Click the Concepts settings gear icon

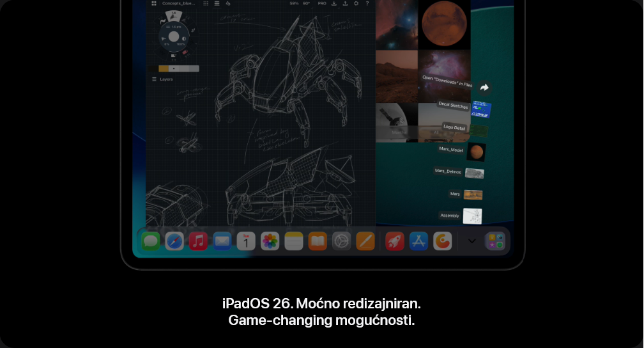coord(356,3)
